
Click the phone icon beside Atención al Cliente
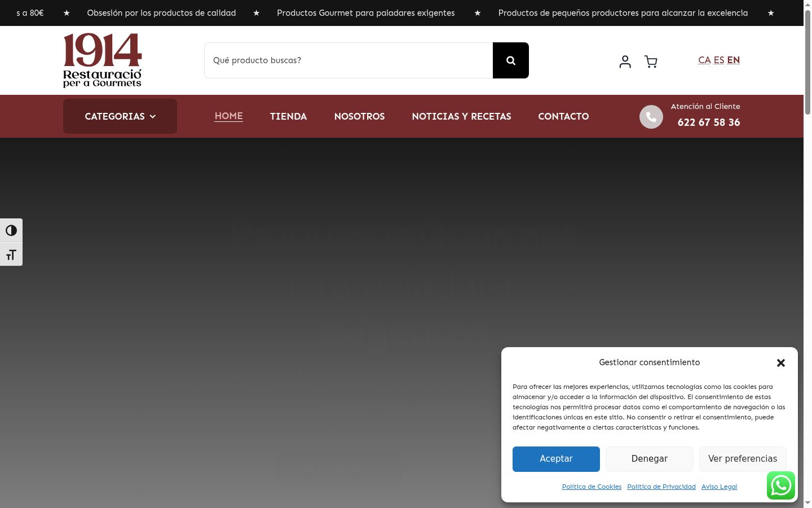[x=651, y=117]
